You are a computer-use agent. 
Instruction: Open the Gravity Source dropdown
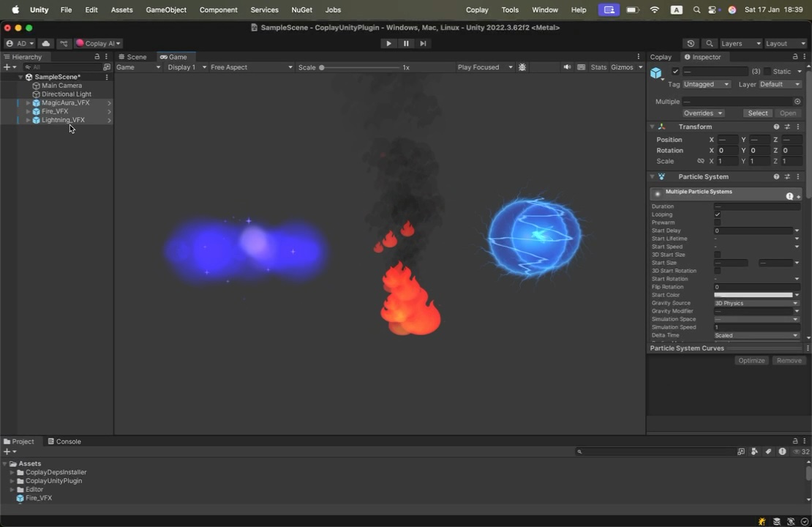(756, 303)
